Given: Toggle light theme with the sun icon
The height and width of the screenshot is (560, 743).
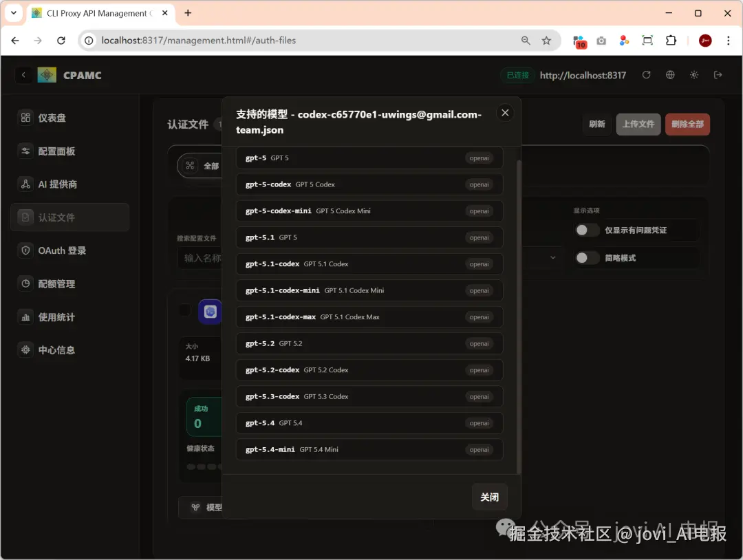Looking at the screenshot, I should coord(694,74).
